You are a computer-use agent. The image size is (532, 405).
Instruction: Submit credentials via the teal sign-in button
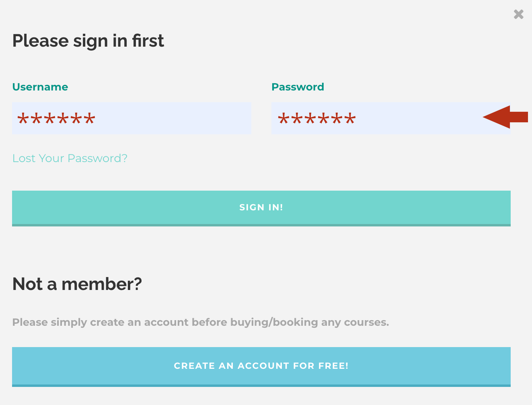[x=261, y=208]
